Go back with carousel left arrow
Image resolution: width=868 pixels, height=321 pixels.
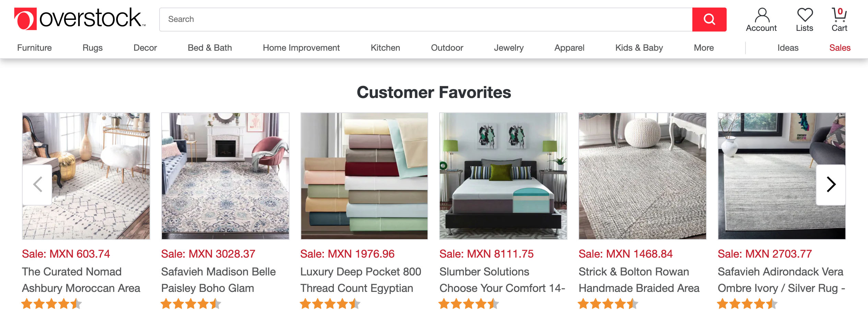point(37,184)
